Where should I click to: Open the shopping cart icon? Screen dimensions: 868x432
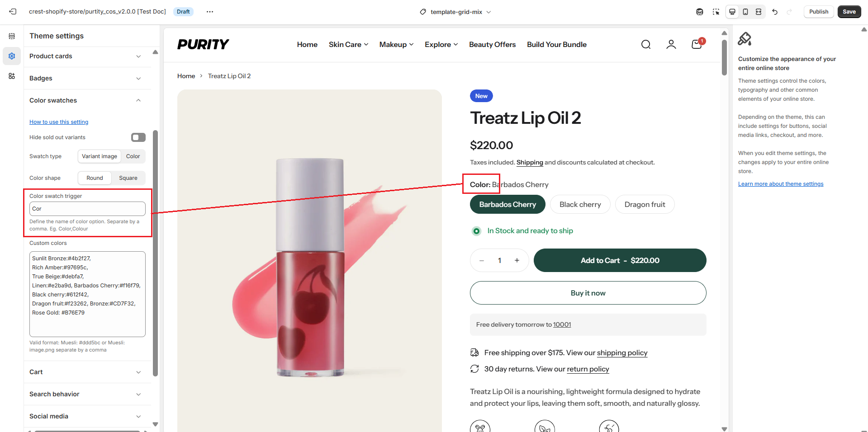tap(697, 44)
